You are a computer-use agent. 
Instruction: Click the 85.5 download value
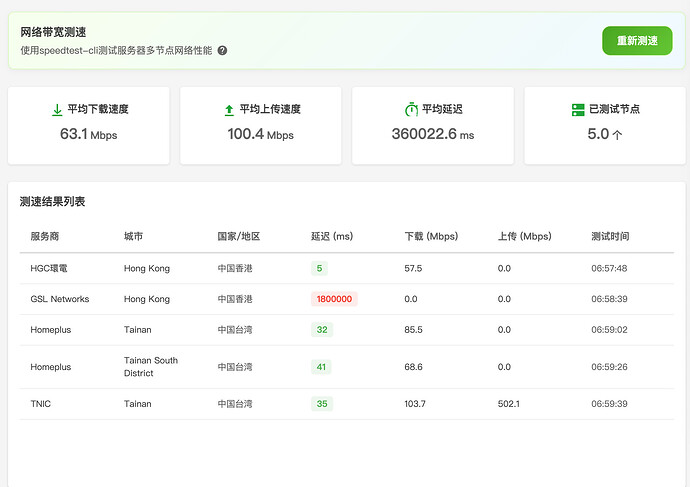pyautogui.click(x=413, y=330)
